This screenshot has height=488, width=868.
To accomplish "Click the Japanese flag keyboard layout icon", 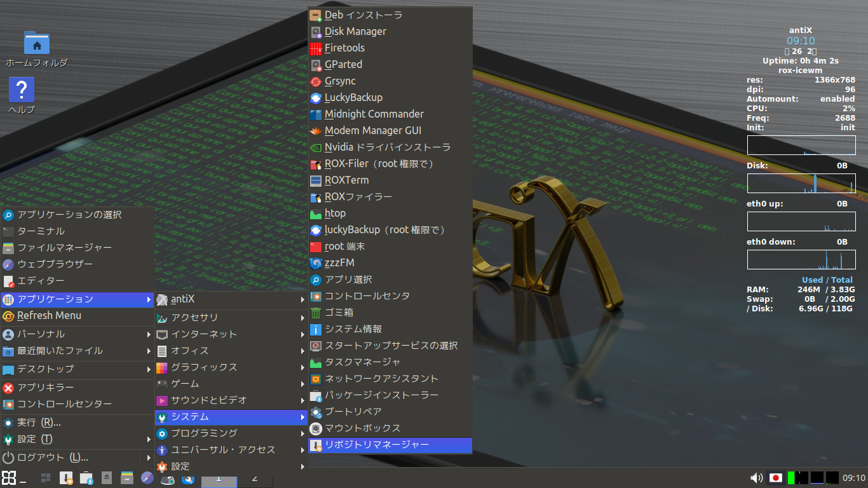I will (x=775, y=478).
